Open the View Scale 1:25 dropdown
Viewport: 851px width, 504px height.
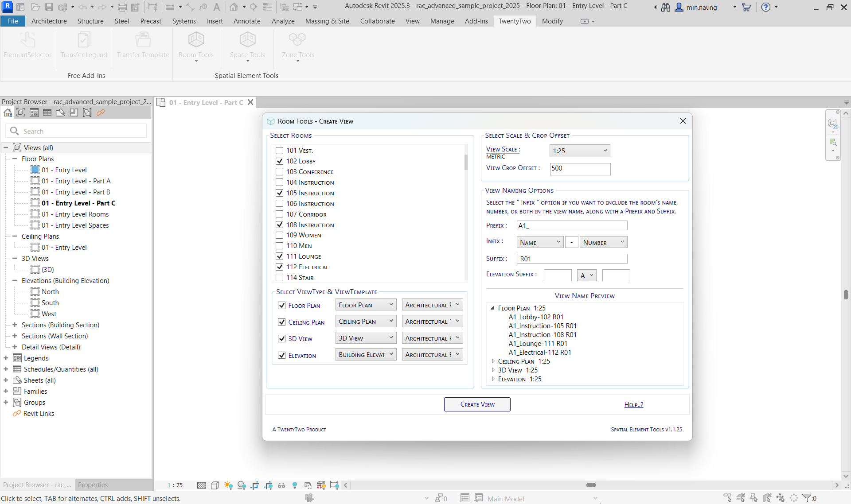pyautogui.click(x=579, y=151)
